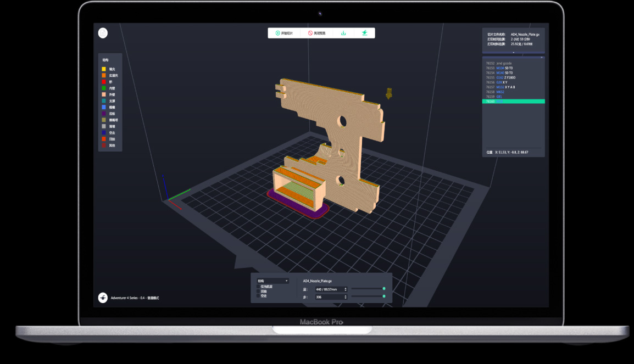Viewport: 634px width, 364px height.
Task: Enable the 仅当前层 checkbox
Action: (x=259, y=286)
